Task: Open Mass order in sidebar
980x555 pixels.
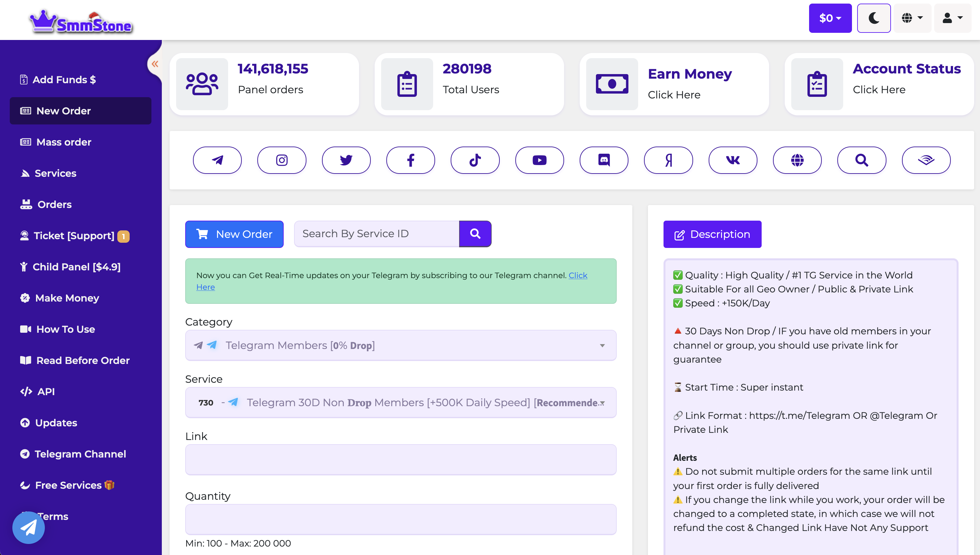Action: 64,142
